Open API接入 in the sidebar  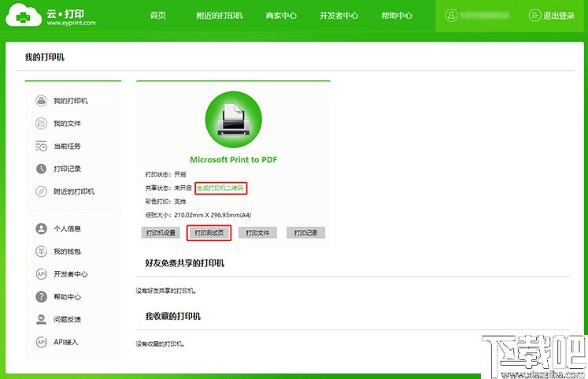65,342
